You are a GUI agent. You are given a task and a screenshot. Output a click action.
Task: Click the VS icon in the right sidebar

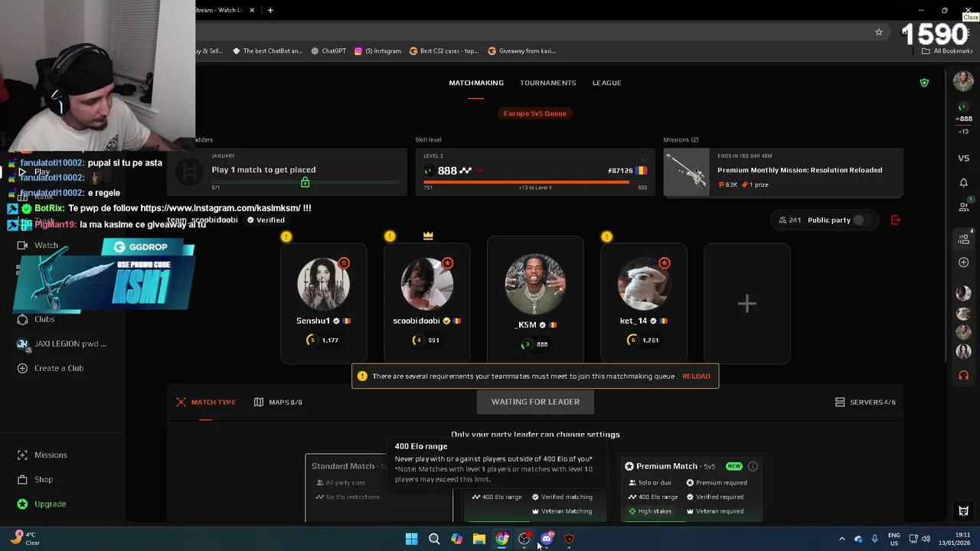[x=963, y=158]
